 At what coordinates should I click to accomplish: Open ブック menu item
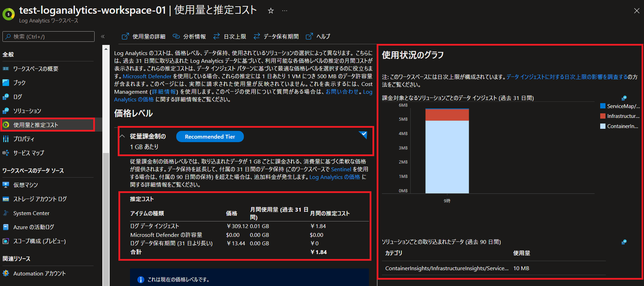click(x=19, y=83)
